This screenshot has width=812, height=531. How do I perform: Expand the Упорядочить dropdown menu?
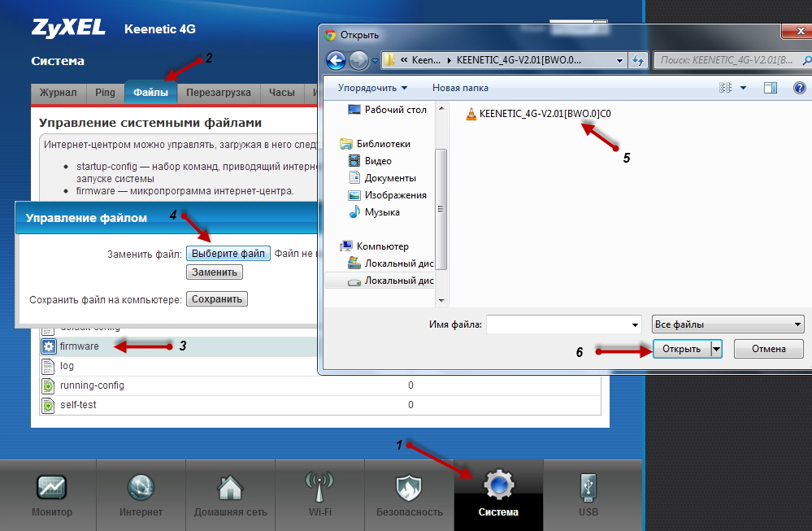pyautogui.click(x=372, y=88)
